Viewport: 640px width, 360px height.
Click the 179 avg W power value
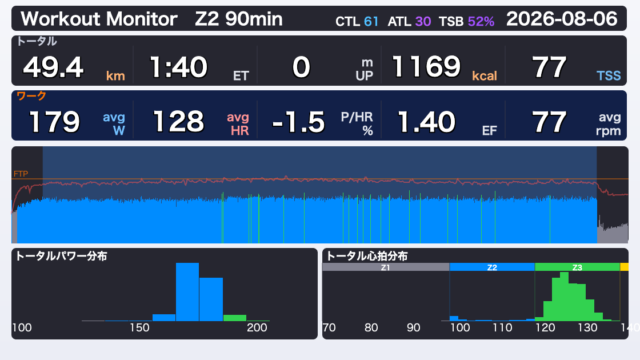click(x=77, y=122)
